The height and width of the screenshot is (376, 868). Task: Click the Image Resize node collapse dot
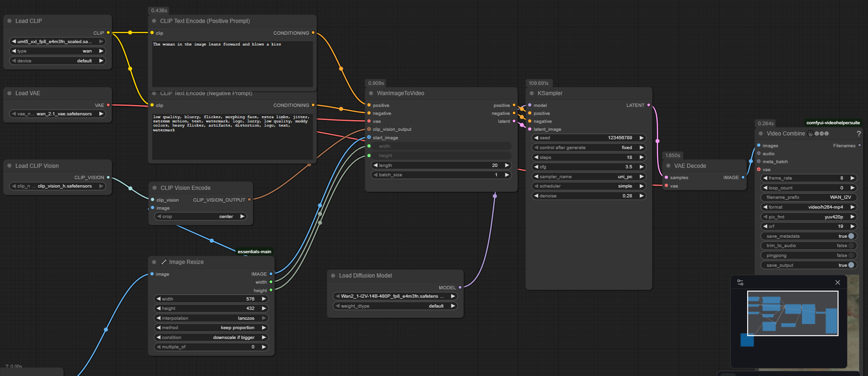(x=154, y=262)
